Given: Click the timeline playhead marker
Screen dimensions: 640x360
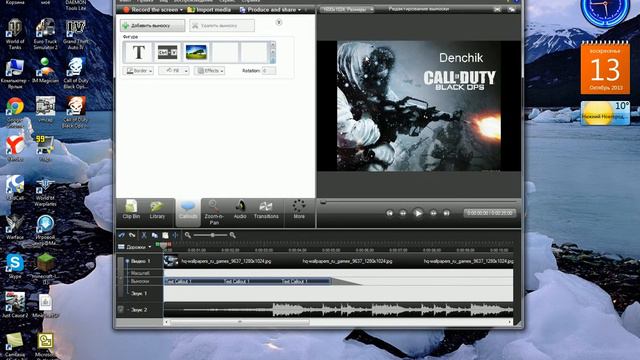Looking at the screenshot, I should point(164,245).
